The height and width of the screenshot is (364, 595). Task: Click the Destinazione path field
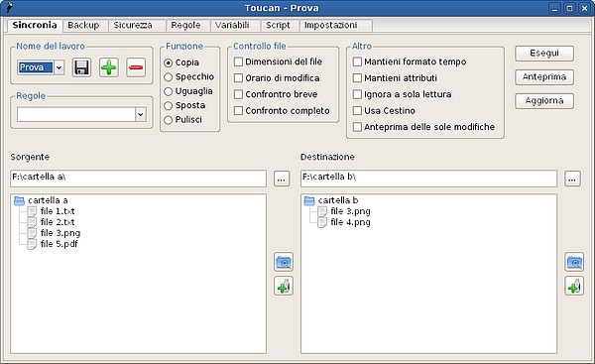[x=428, y=179]
